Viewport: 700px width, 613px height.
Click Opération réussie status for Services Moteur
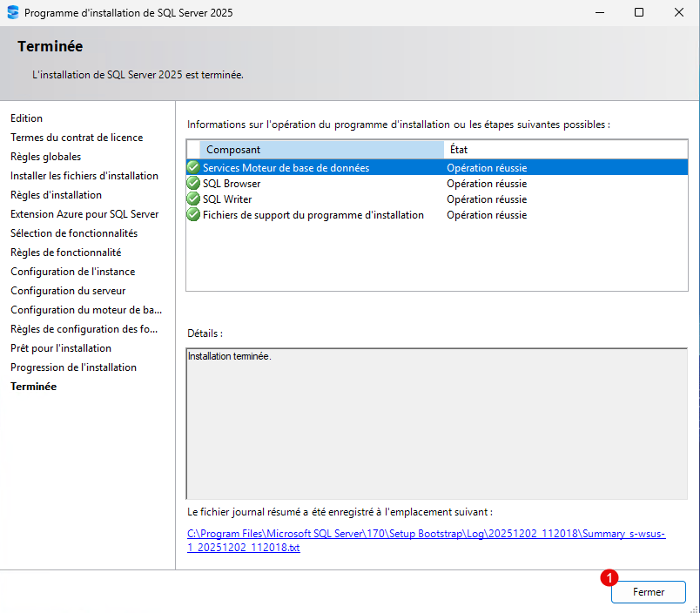(x=487, y=168)
